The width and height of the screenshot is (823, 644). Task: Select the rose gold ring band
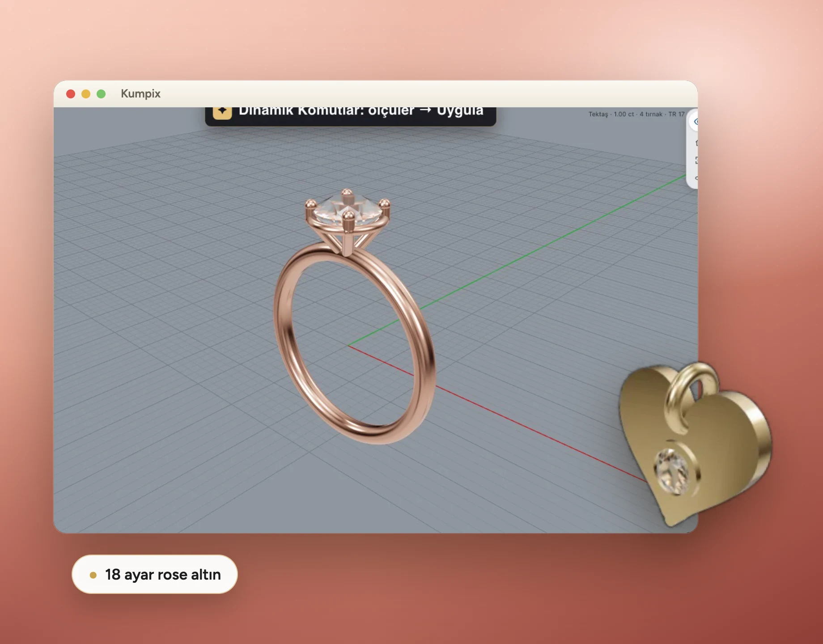pos(353,344)
